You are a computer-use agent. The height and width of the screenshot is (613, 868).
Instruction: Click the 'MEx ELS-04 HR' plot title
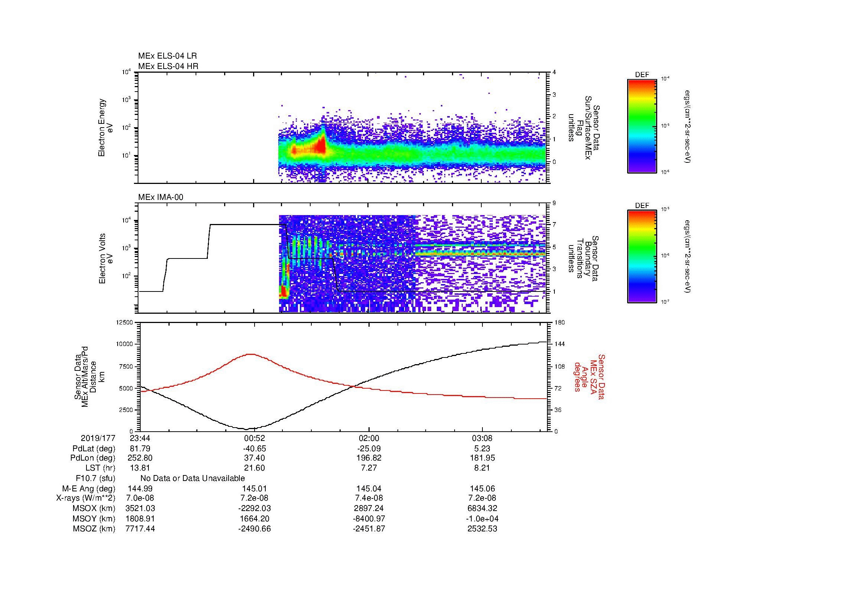pos(168,66)
